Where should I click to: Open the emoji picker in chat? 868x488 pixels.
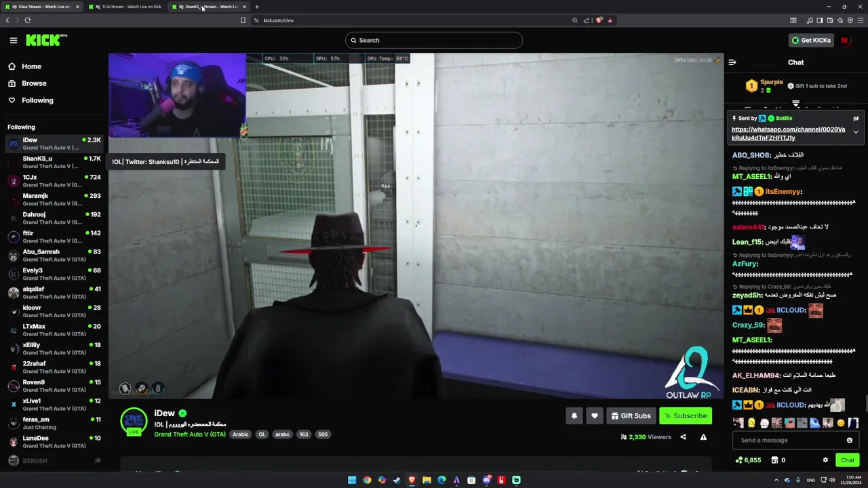(850, 441)
